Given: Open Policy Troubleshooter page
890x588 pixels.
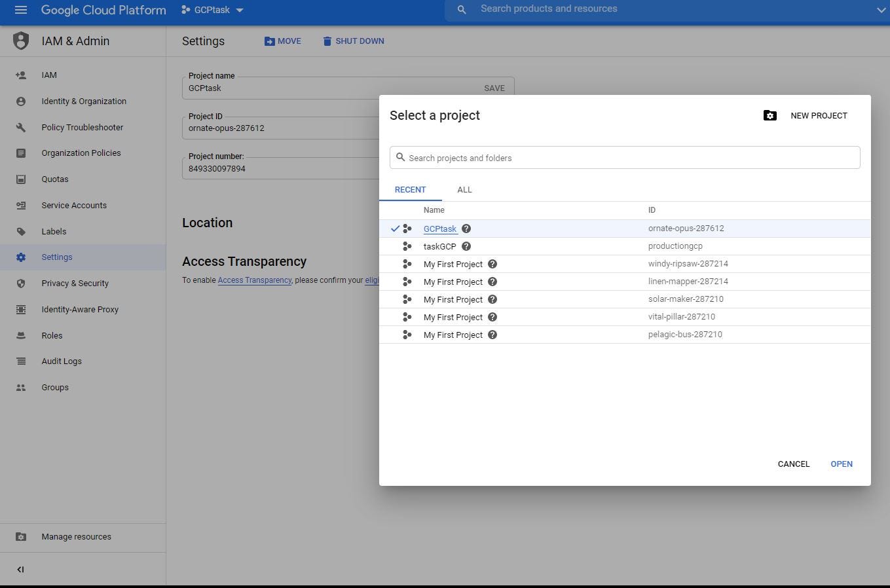Looking at the screenshot, I should 83,128.
